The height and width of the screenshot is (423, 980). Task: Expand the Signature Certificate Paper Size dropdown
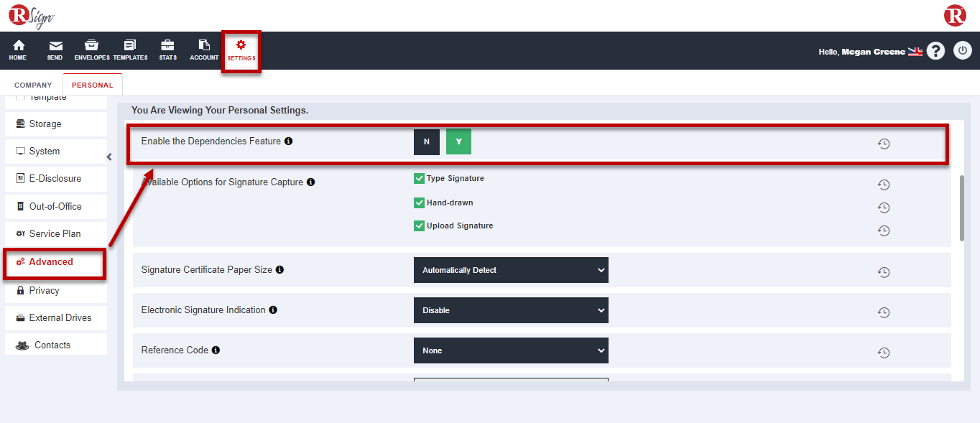coord(511,270)
